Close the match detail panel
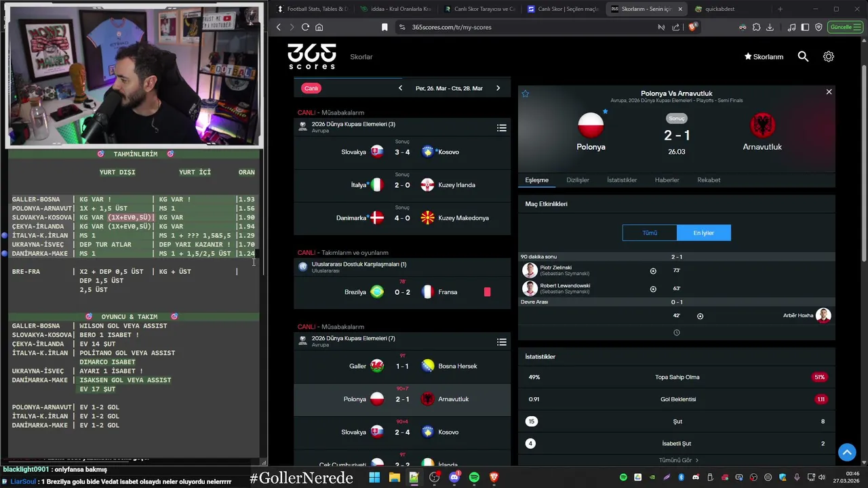This screenshot has width=868, height=488. pyautogui.click(x=829, y=91)
